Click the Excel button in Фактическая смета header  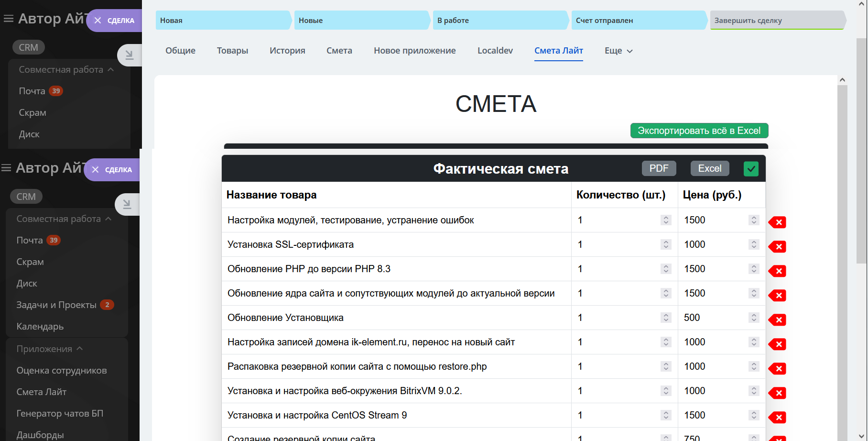(x=710, y=168)
